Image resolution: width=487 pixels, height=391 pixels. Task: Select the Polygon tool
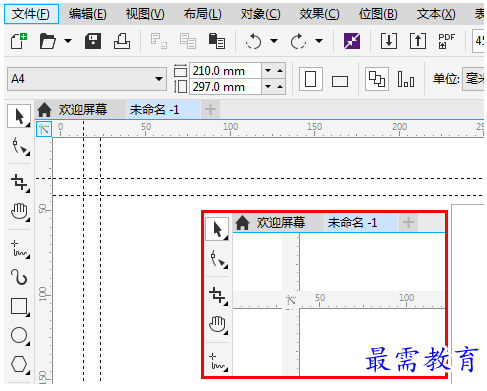(x=19, y=364)
